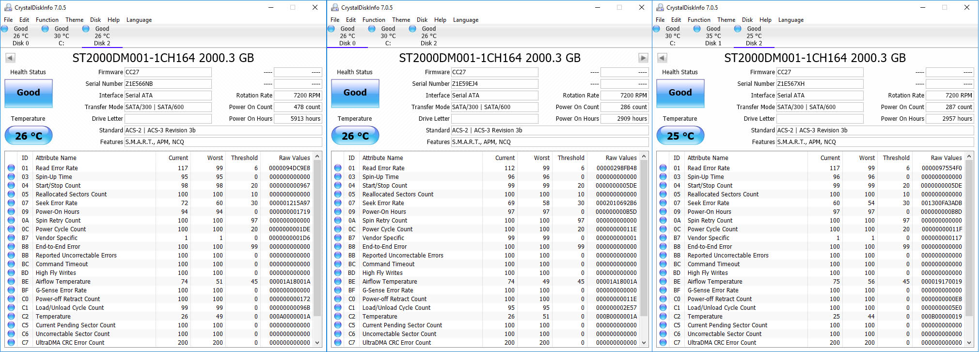Click status icon of Spin-Up Time, middle window
This screenshot has height=352, width=980.
point(338,176)
